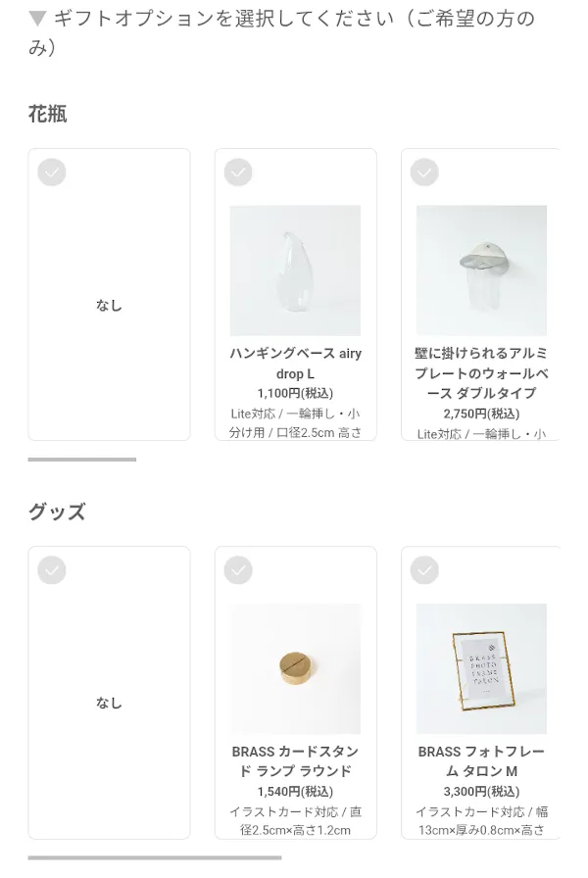Viewport: 588px width, 878px height.
Task: Open the glass hanging vase product image
Action: [295, 270]
